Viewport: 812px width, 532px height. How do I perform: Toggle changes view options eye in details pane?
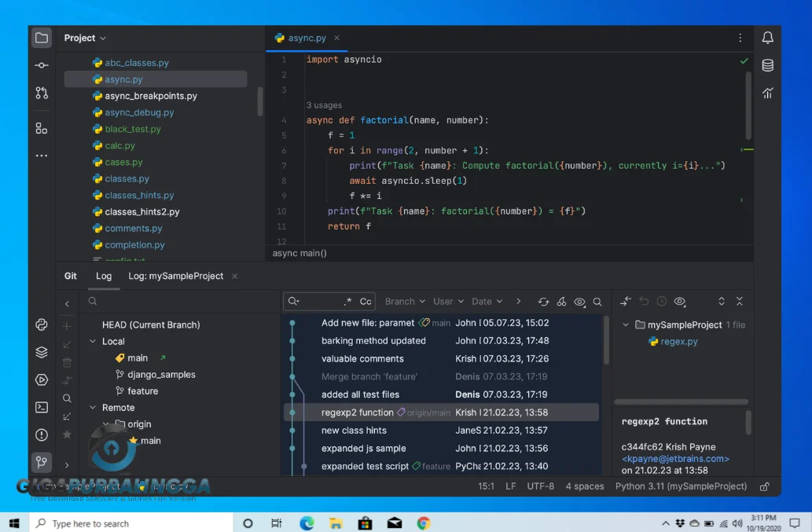[680, 301]
